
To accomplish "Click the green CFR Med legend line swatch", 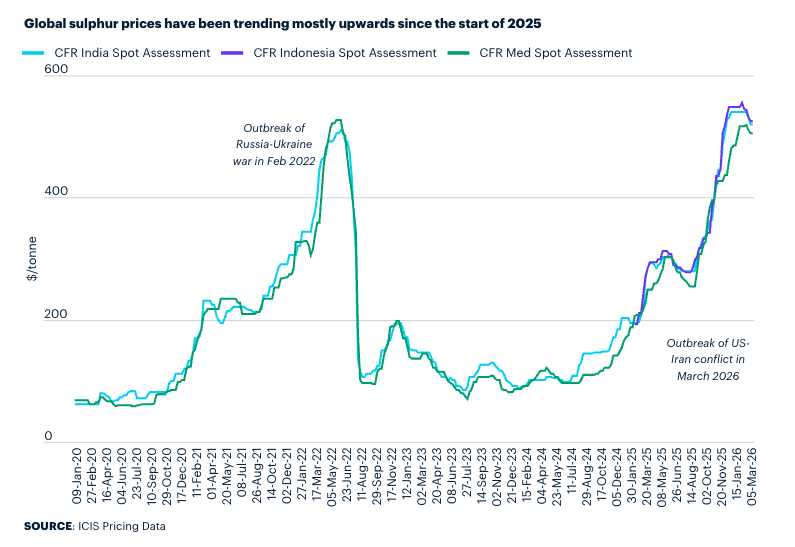I will pos(461,53).
